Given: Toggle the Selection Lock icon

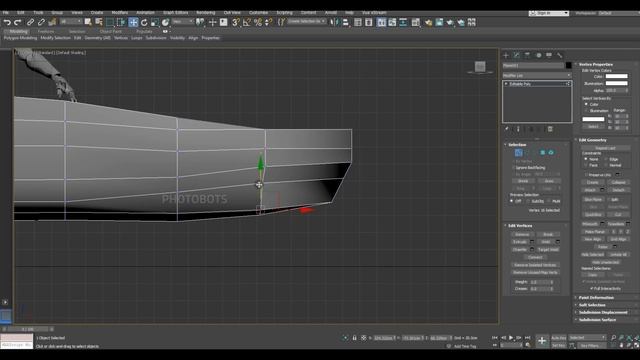Looking at the screenshot, I should [354, 338].
